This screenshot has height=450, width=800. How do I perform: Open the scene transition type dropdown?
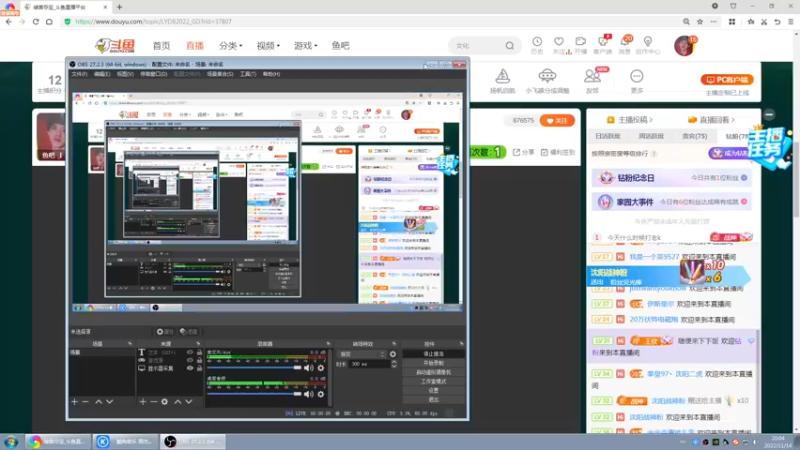(362, 354)
